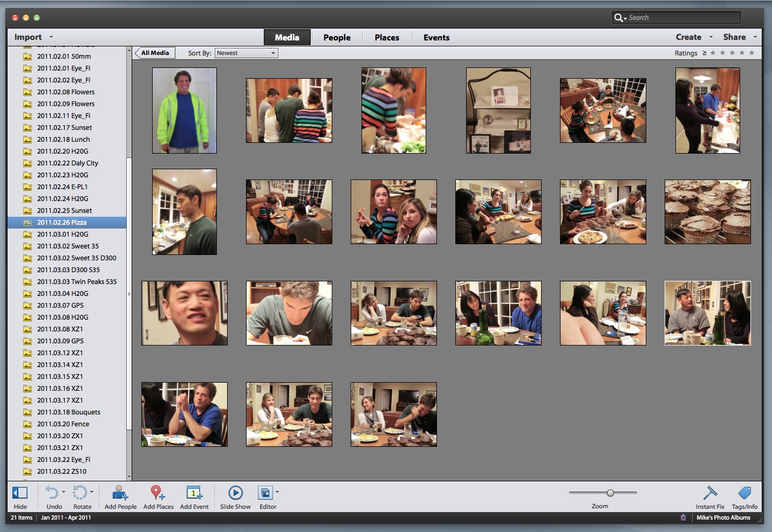Click the Instant Fix tool
The height and width of the screenshot is (532, 772).
tap(710, 493)
